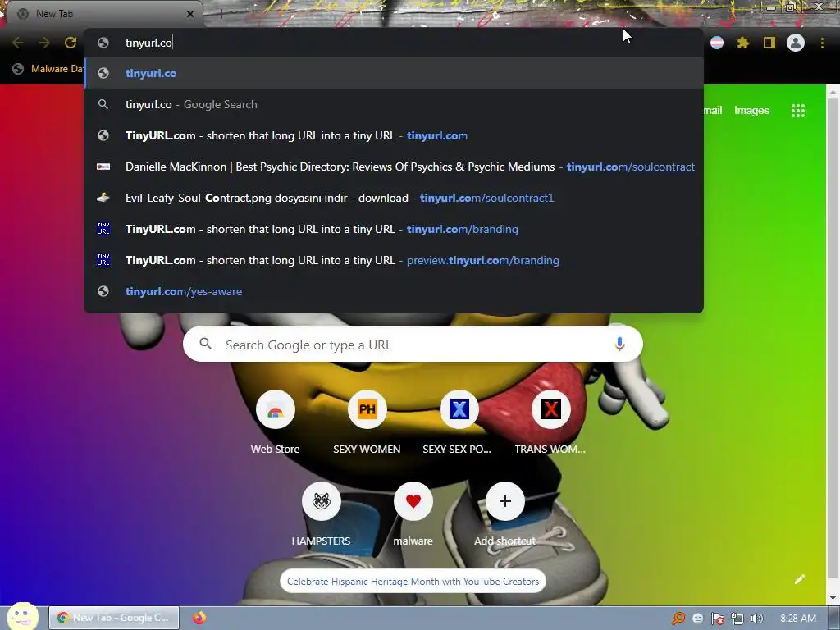Reload the page with the refresh icon
Viewport: 840px width, 630px height.
click(71, 43)
